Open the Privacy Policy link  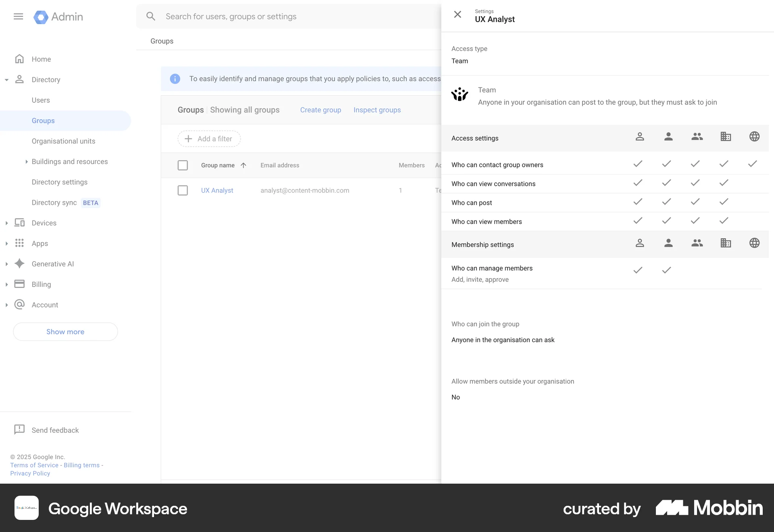[29, 473]
